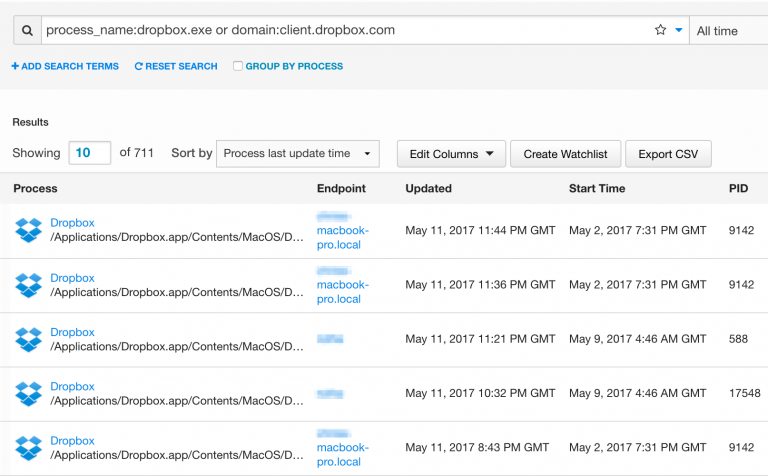Sort by the Updated column header
This screenshot has width=768, height=476.
coord(428,188)
